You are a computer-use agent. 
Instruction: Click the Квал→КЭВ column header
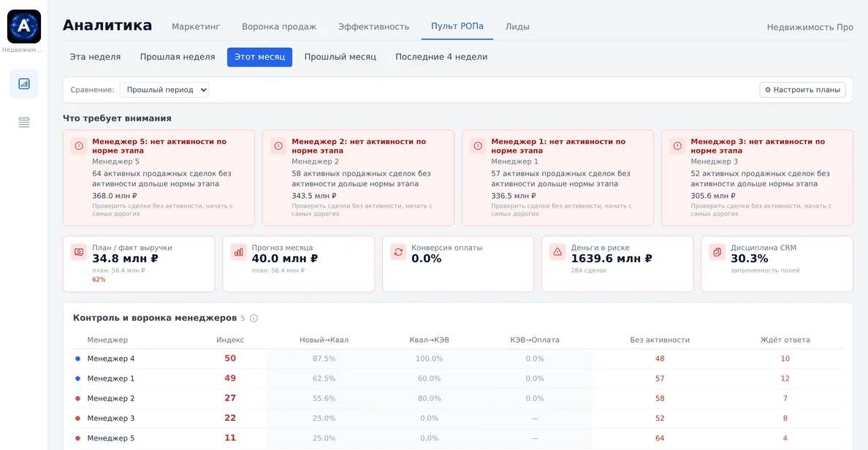pos(430,340)
